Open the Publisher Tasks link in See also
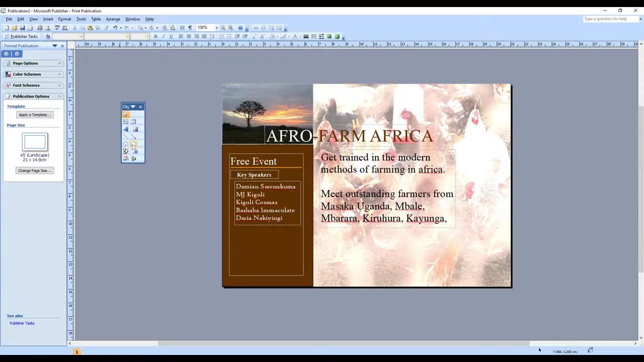 coord(22,323)
